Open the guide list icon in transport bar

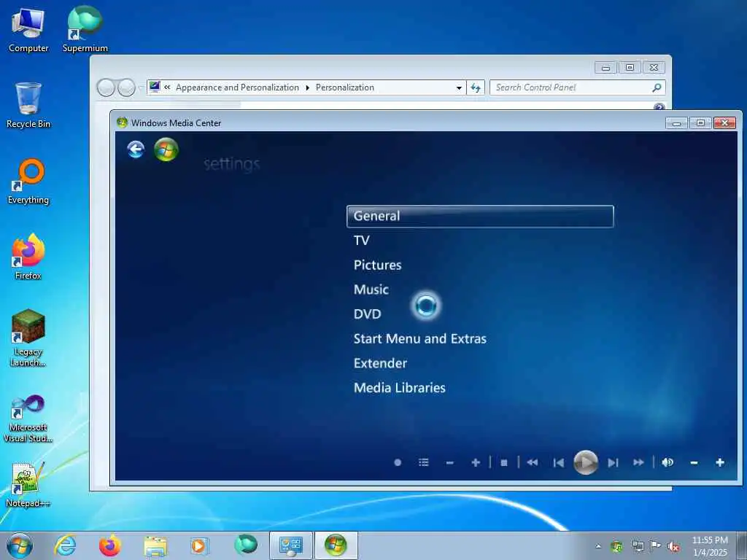[x=424, y=462]
